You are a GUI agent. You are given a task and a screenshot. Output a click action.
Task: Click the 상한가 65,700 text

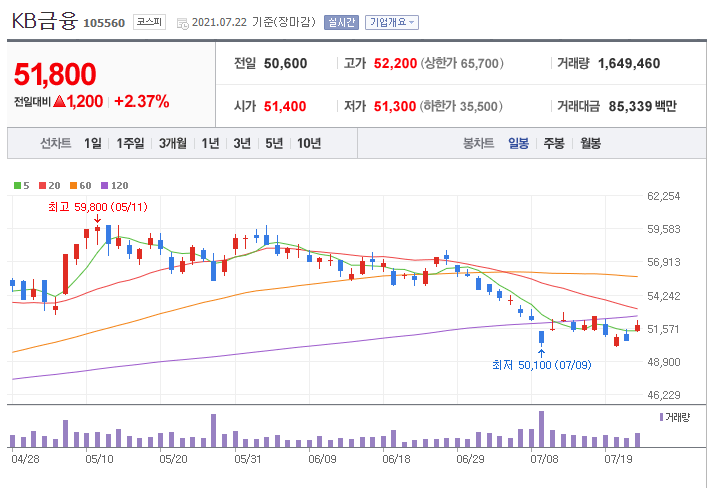point(462,64)
